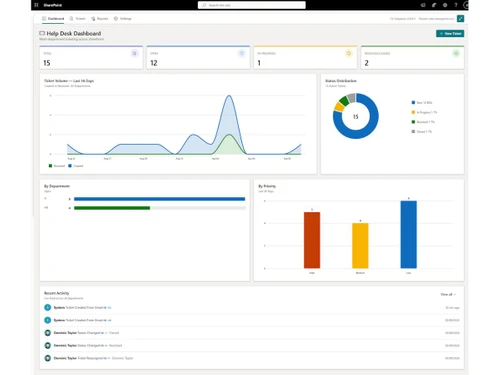Open the account profile circle

466,5
